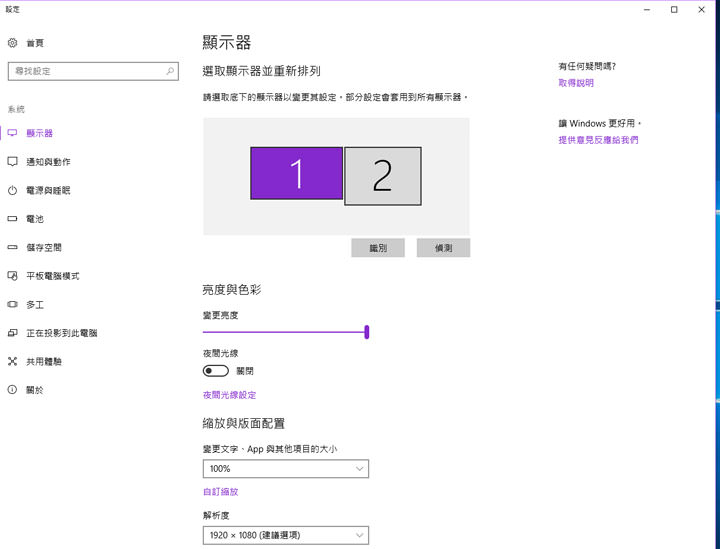The height and width of the screenshot is (549, 720).
Task: Click the power icon next to 電源與睡眠
Action: coord(12,190)
